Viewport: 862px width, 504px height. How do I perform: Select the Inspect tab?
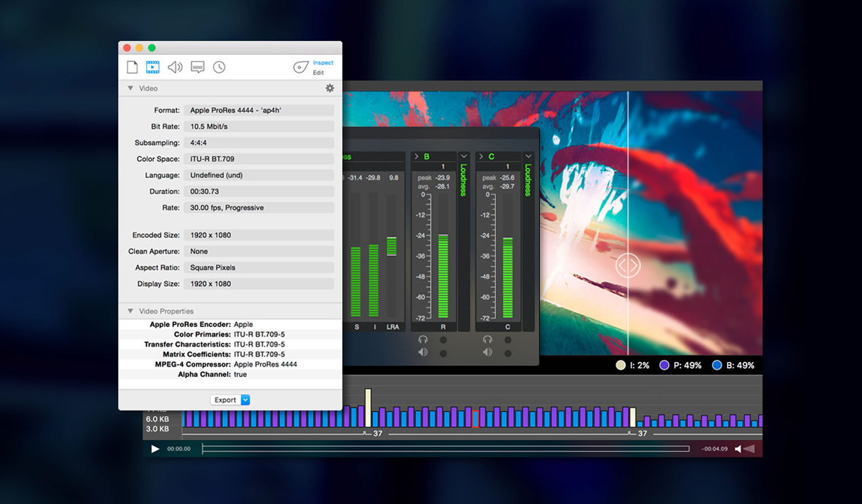[x=323, y=62]
